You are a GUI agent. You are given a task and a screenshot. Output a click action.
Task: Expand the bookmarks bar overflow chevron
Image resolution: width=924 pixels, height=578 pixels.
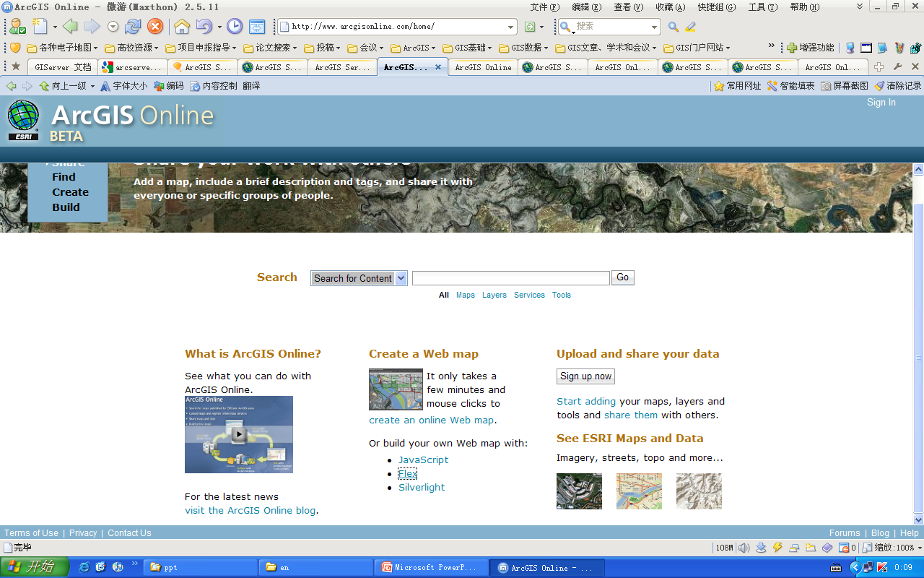(772, 47)
